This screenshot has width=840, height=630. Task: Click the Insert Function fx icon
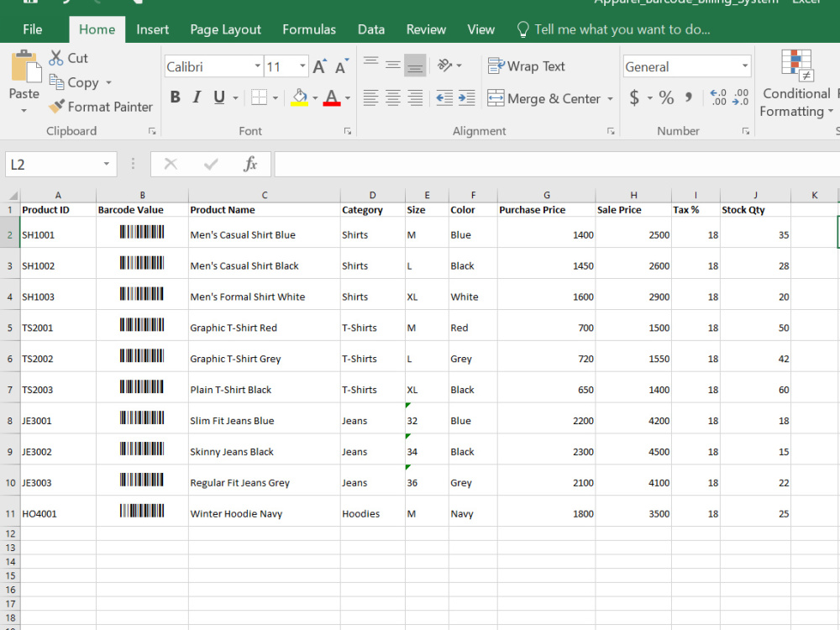coord(250,164)
